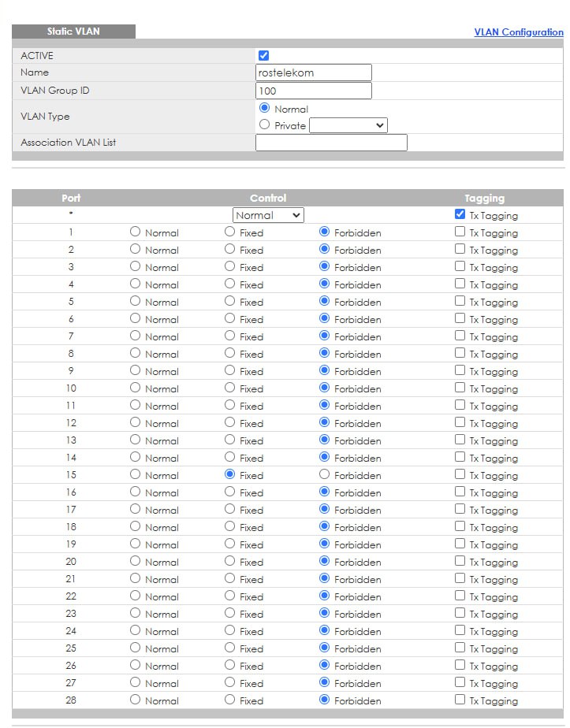The height and width of the screenshot is (728, 570).
Task: Enable Tx Tagging on port 7
Action: [460, 335]
